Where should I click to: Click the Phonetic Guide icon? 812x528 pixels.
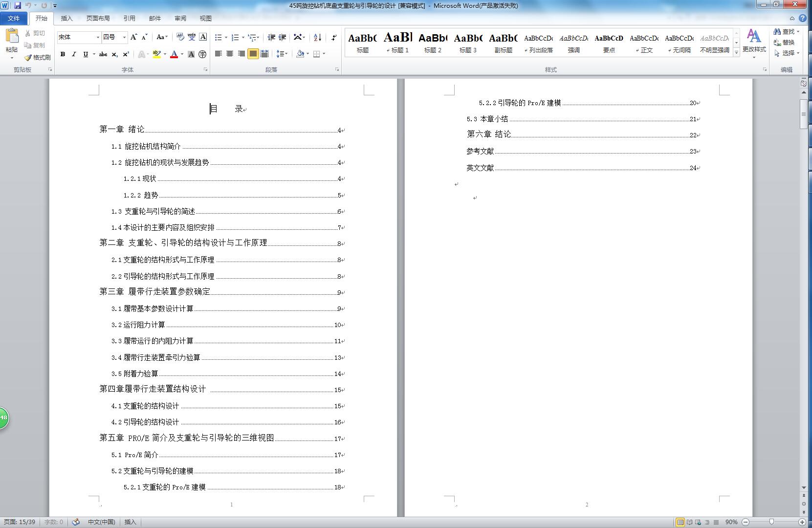point(191,37)
